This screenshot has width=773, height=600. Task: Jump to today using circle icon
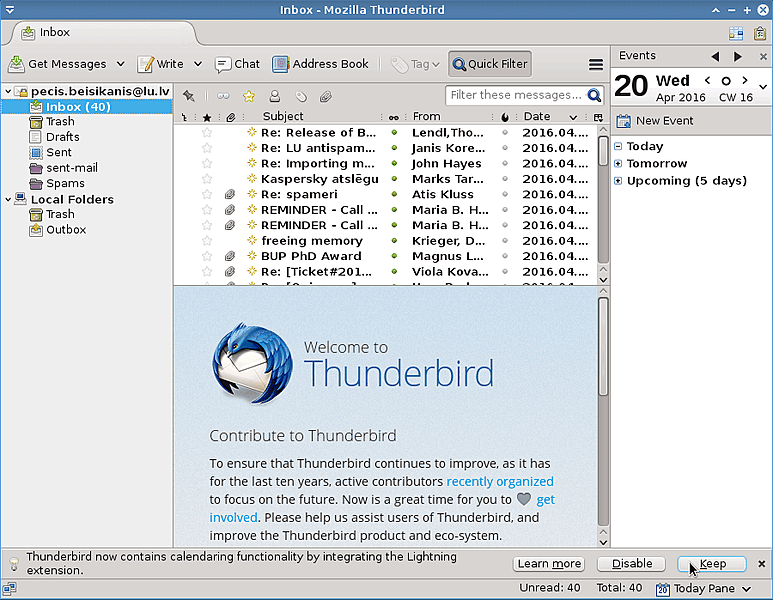(726, 80)
